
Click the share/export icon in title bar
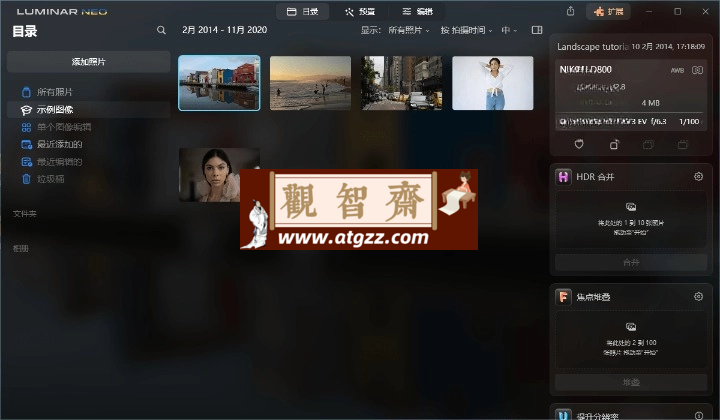[x=570, y=11]
